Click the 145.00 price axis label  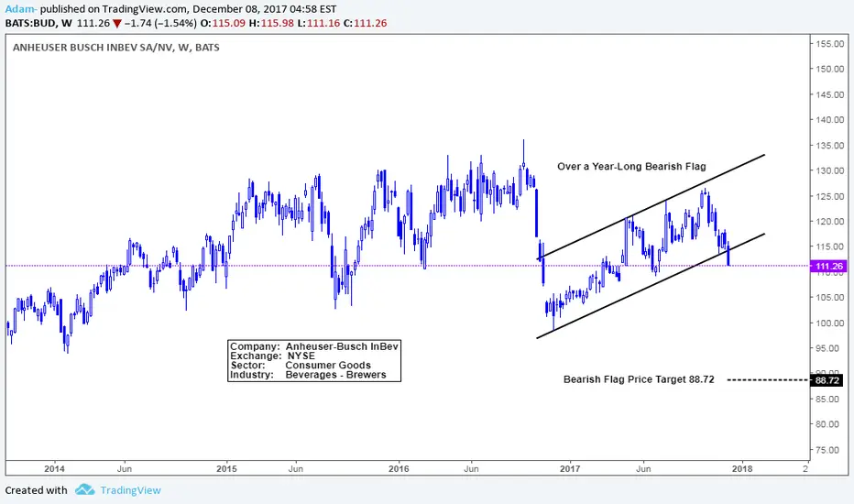(x=830, y=94)
